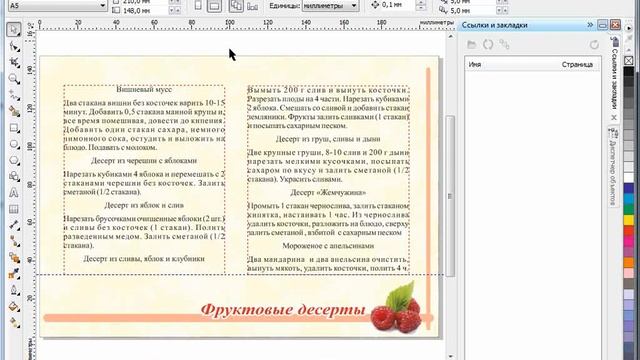
Task: Open the A5 page size dropdown
Action: coord(102,6)
